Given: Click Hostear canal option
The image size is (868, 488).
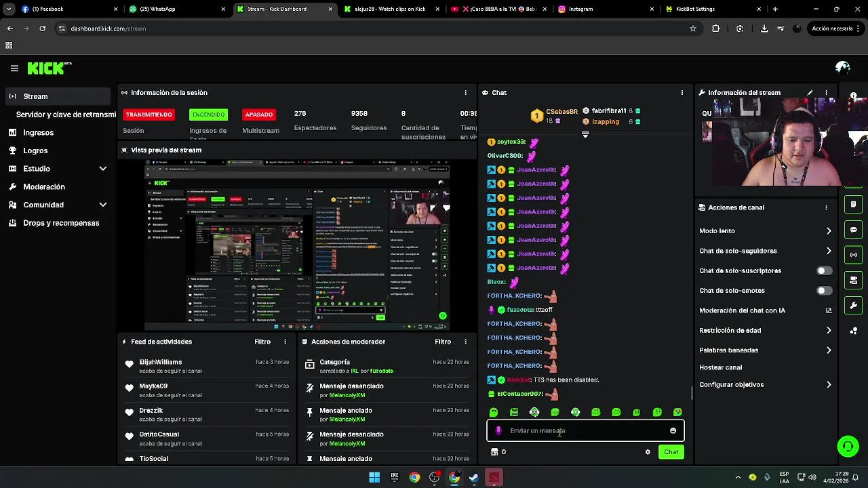Looking at the screenshot, I should coord(720,367).
